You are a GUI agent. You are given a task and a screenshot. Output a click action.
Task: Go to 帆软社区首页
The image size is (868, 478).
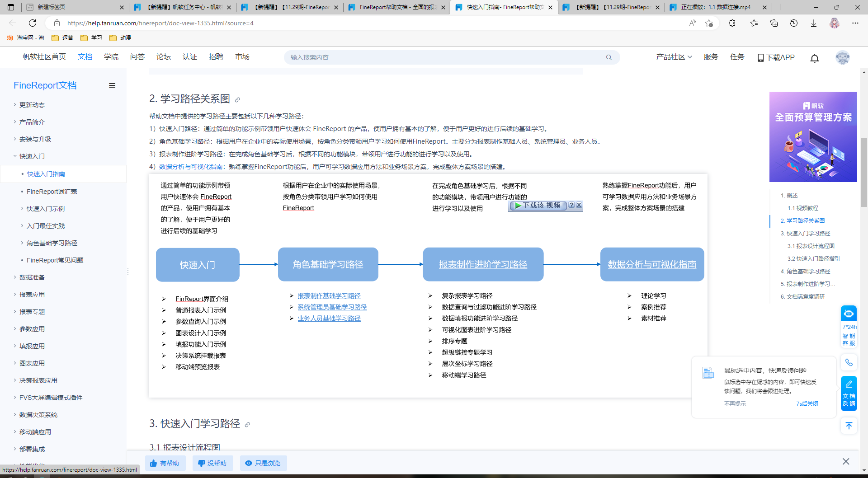(44, 57)
